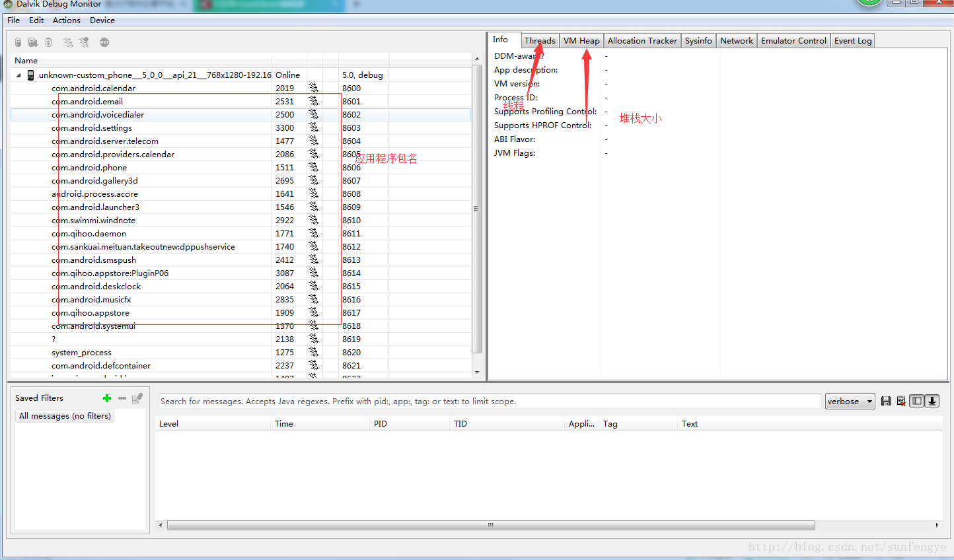Switch to the Info tab
The image size is (954, 560).
pyautogui.click(x=504, y=40)
